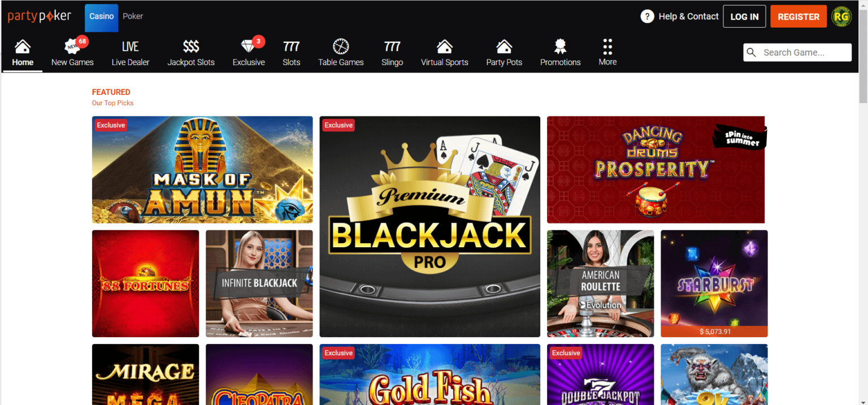Open Party Pots house icon
This screenshot has height=405, width=868.
(x=504, y=46)
